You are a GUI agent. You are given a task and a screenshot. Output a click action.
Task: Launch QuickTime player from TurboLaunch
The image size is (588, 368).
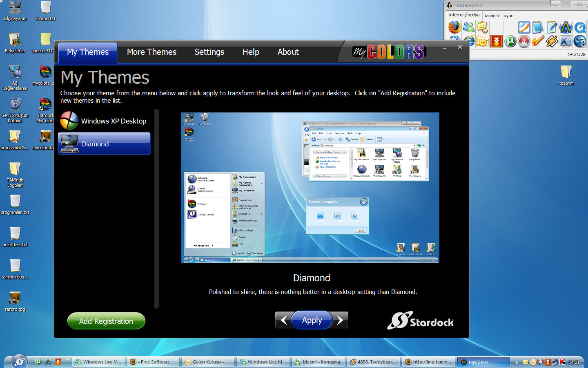click(x=580, y=27)
